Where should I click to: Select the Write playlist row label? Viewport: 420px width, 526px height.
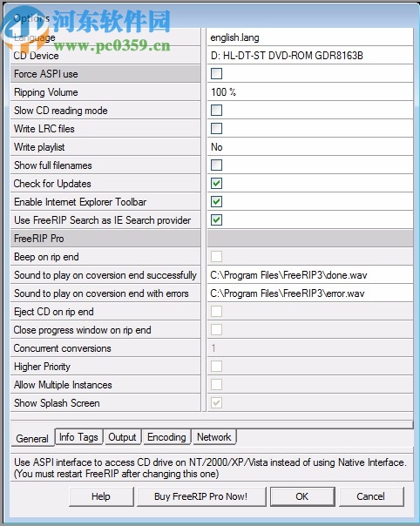click(105, 147)
